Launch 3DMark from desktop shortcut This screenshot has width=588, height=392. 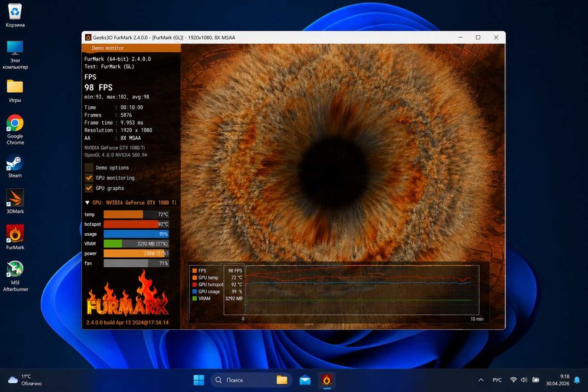coord(15,201)
